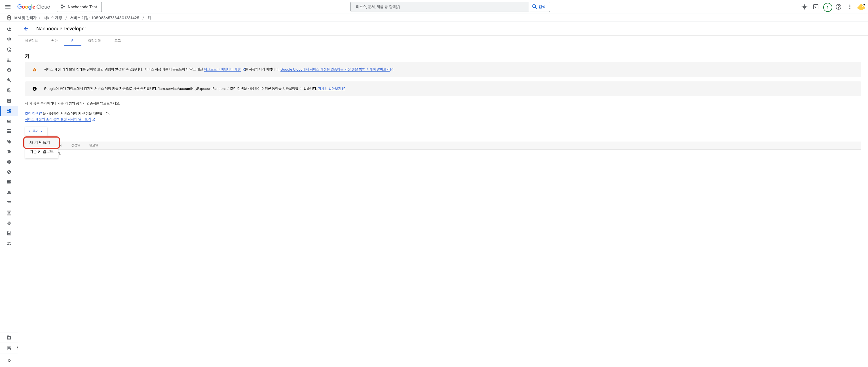The image size is (868, 367).
Task: Open the Nachocode Test project selector
Action: (x=79, y=7)
